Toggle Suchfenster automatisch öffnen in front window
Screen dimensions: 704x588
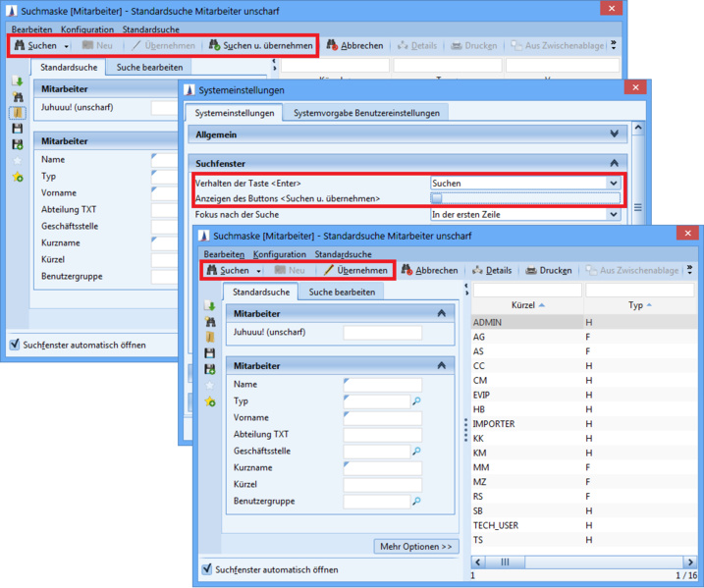click(207, 569)
